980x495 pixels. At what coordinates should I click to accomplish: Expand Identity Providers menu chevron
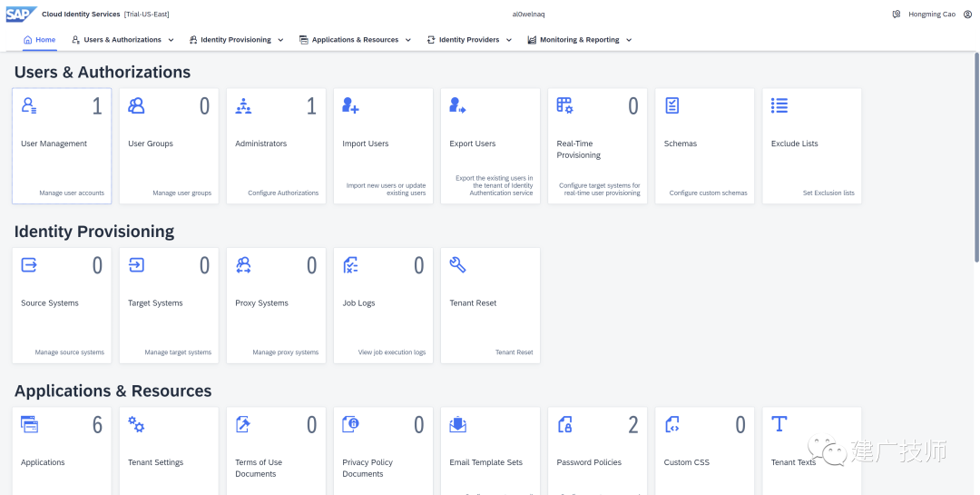pos(509,40)
